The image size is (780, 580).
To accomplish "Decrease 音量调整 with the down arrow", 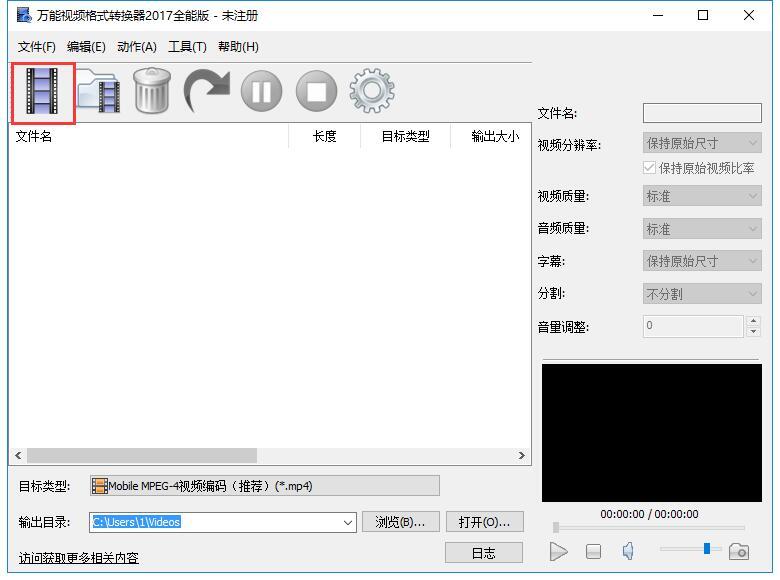I will pos(753,332).
